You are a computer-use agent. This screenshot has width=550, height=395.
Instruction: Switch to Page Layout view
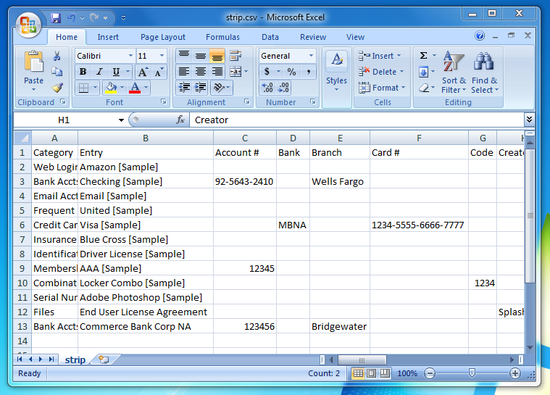[371, 374]
